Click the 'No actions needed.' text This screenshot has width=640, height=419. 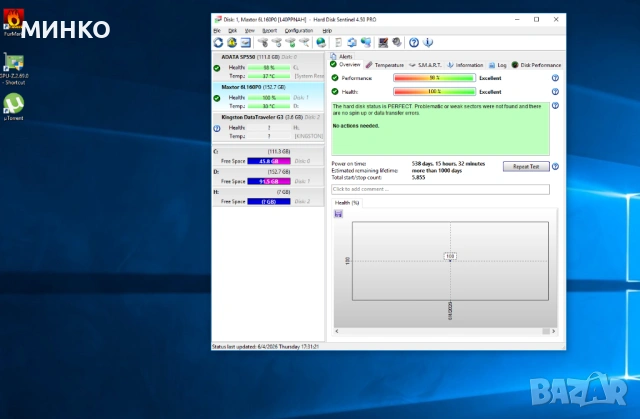[x=356, y=126]
